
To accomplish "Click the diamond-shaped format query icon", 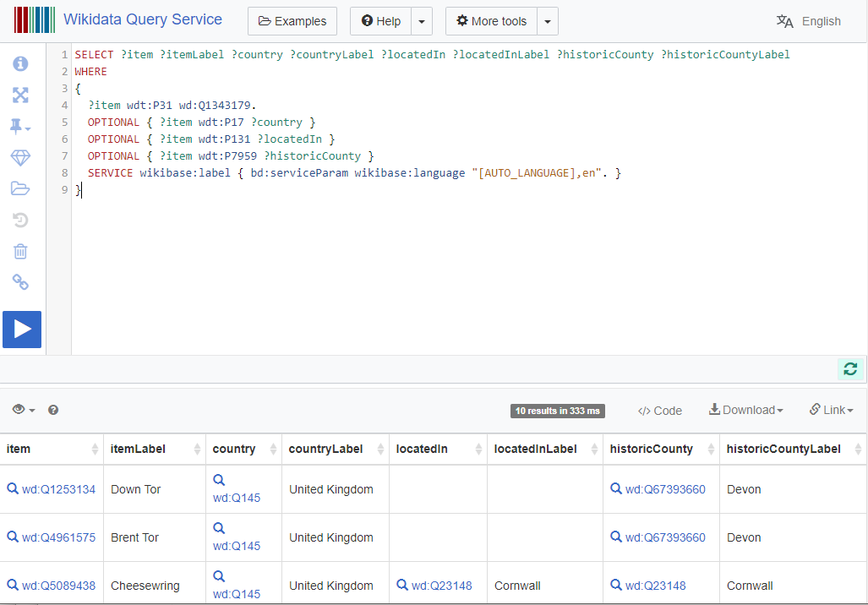I will pos(20,158).
